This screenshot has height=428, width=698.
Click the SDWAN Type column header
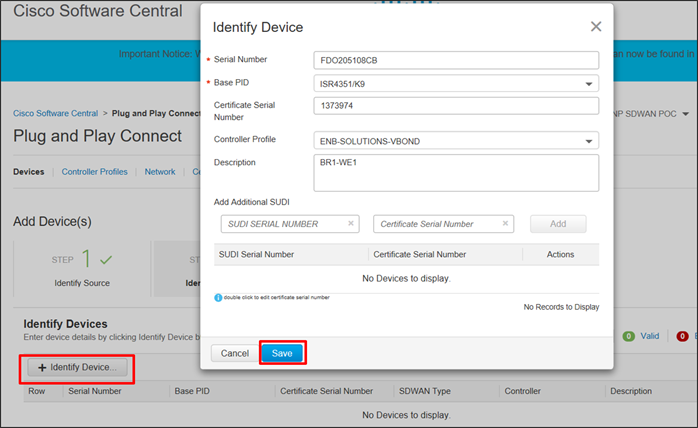(425, 391)
